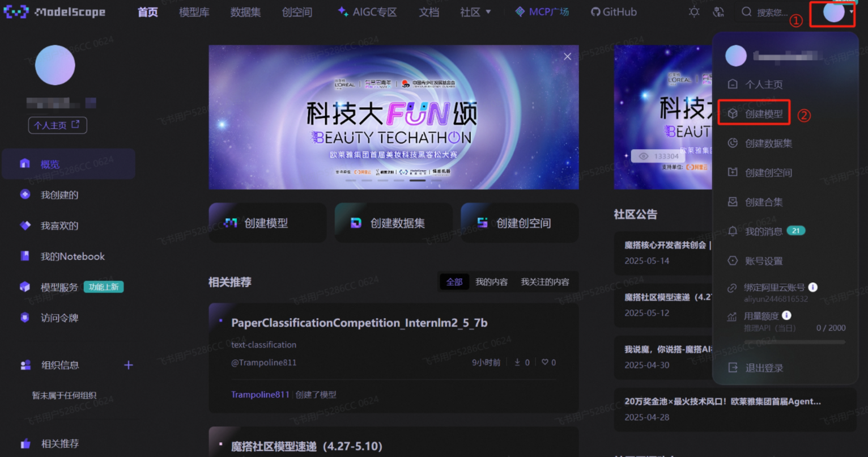Click the 我创建的 sidebar icon

25,194
